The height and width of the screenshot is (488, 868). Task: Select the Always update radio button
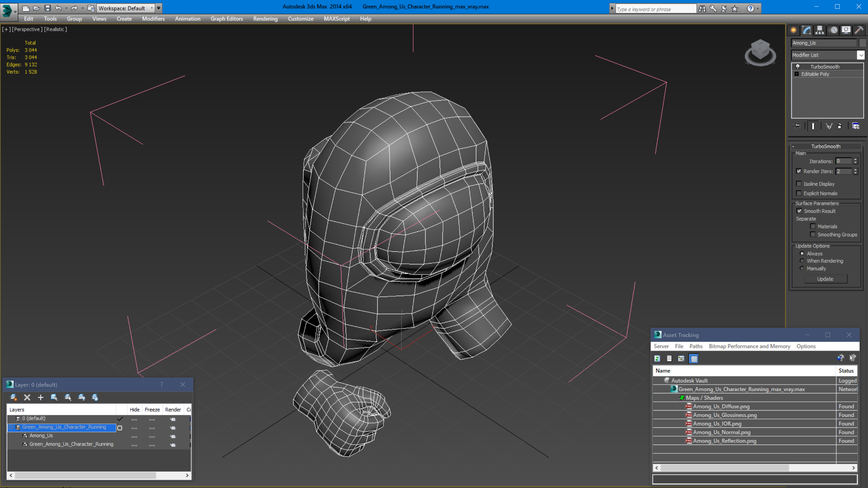coord(802,253)
